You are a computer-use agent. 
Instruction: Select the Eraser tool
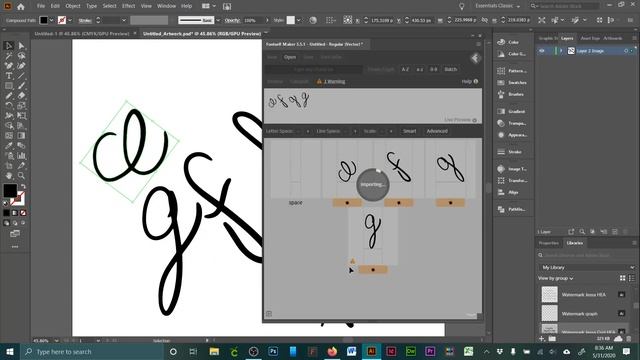(21, 96)
